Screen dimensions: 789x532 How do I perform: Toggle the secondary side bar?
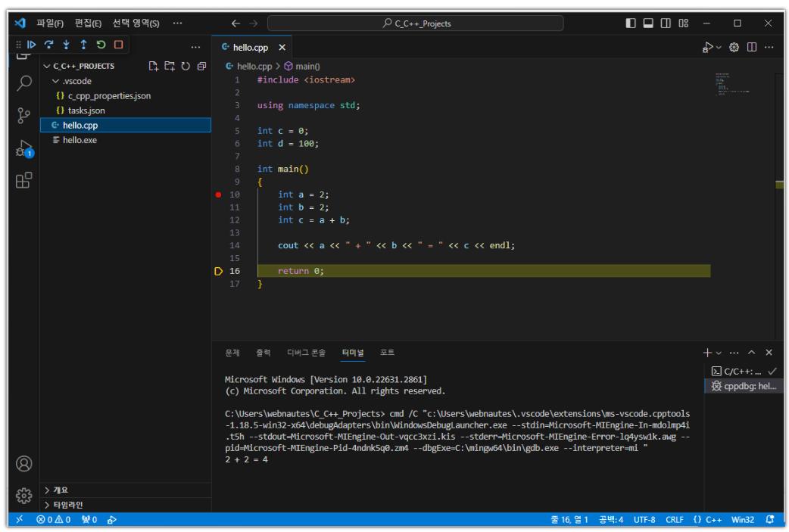pos(666,23)
